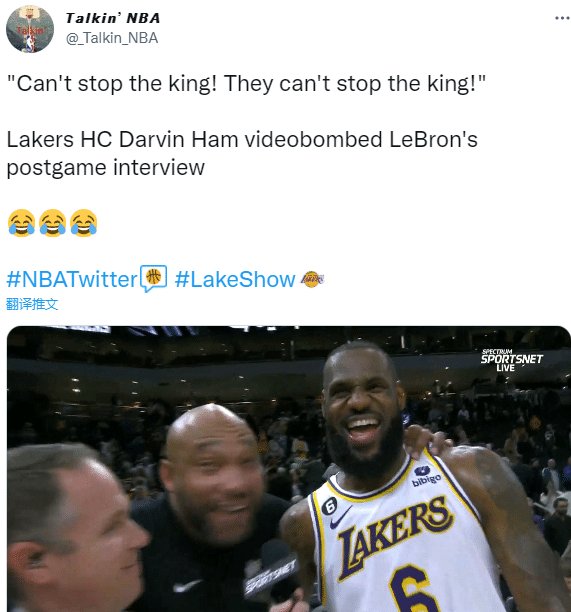Click the bibigo sponsor patch on jersey
571x612 pixels.
[x=426, y=476]
